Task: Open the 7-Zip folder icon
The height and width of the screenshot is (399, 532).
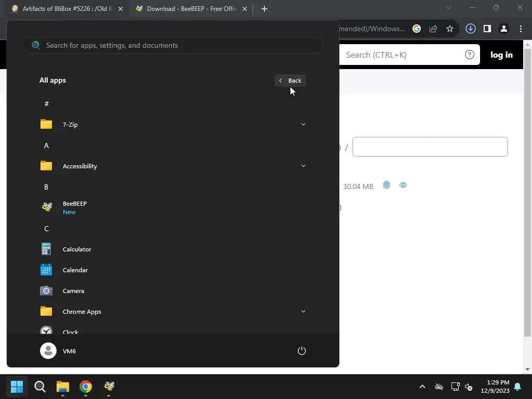Action: [x=46, y=124]
